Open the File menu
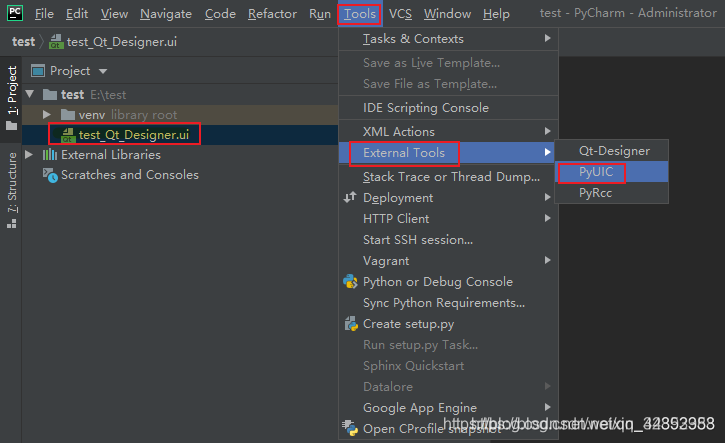This screenshot has height=443, width=725. pos(44,14)
